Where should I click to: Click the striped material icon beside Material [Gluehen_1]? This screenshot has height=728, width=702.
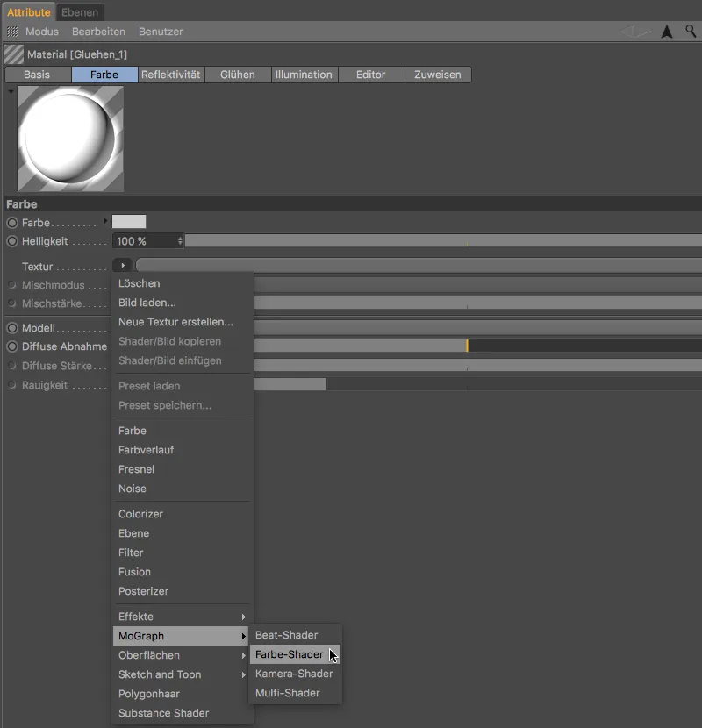pyautogui.click(x=14, y=54)
